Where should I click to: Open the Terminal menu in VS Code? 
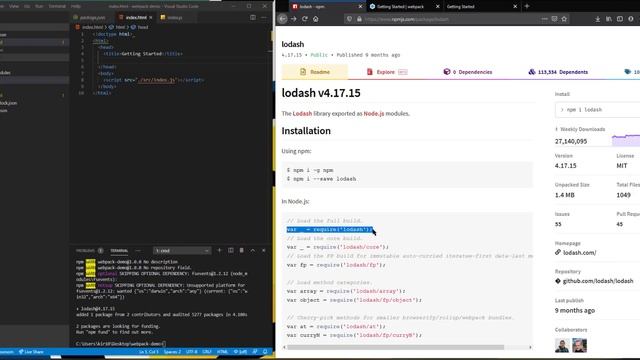pyautogui.click(x=57, y=6)
